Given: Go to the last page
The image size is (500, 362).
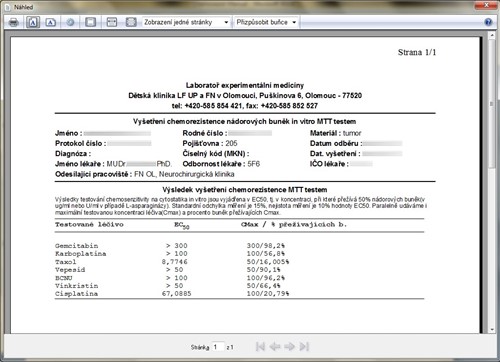Looking at the screenshot, I should coord(304,347).
